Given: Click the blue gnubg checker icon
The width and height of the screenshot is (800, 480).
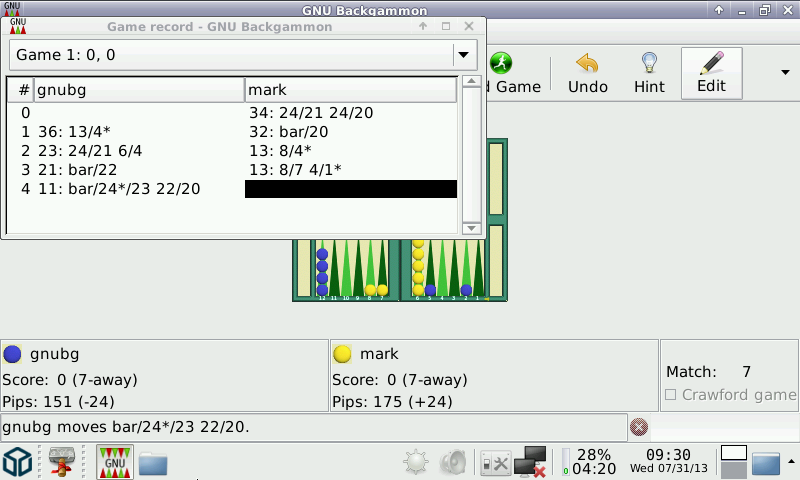Looking at the screenshot, I should [x=12, y=353].
